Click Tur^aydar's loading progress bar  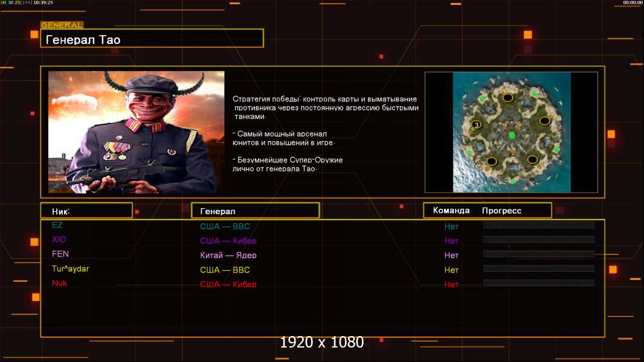tap(539, 268)
